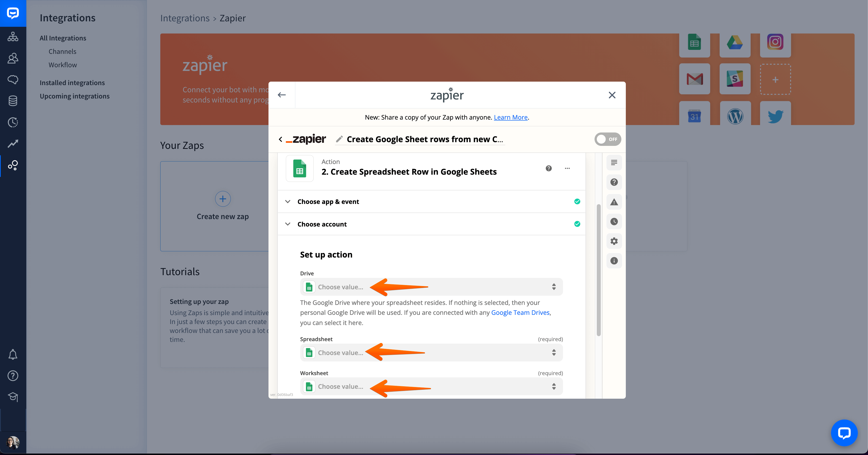
Task: Click the Slack tile in banner
Action: (x=735, y=79)
